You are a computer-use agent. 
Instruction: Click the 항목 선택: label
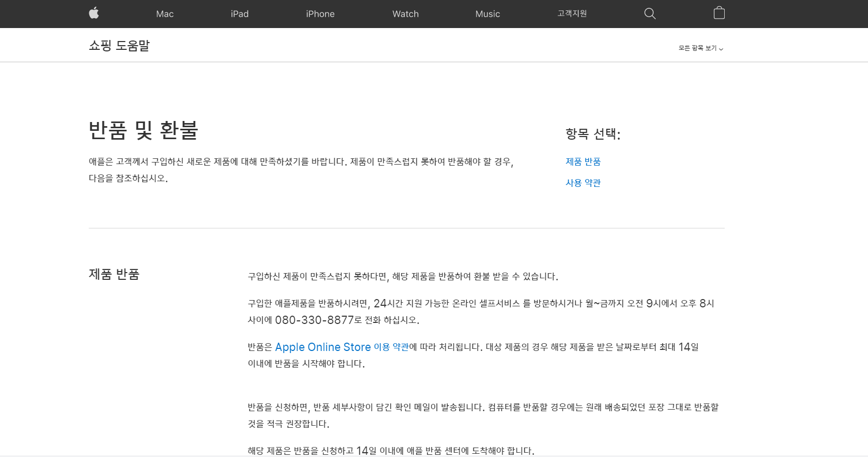593,134
